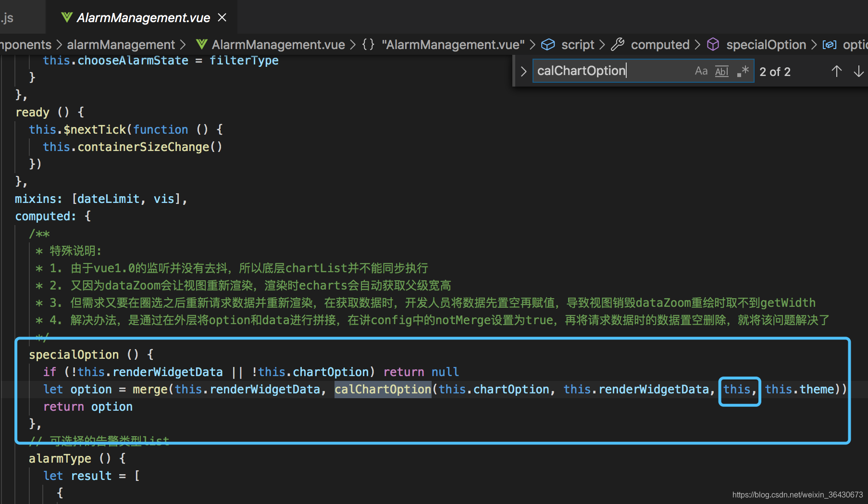Expand the chevron after alarmManagement breadcrumb
This screenshot has height=504, width=868.
tap(183, 45)
